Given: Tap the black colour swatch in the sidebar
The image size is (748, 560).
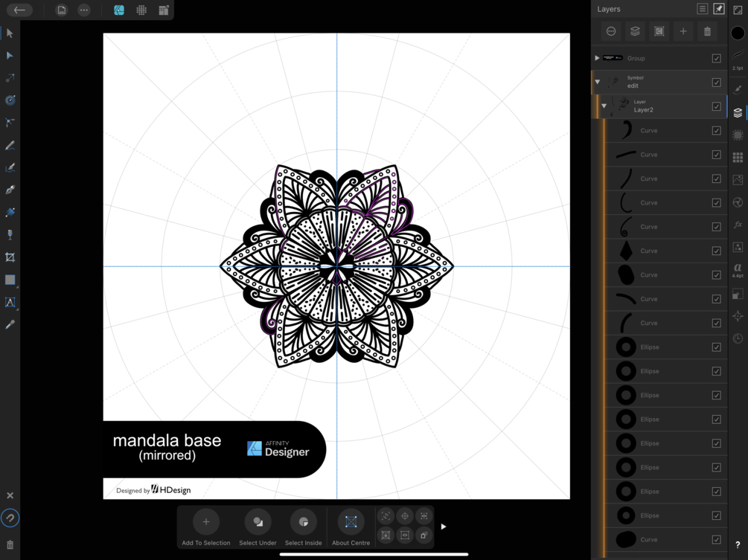Looking at the screenshot, I should pos(738,33).
